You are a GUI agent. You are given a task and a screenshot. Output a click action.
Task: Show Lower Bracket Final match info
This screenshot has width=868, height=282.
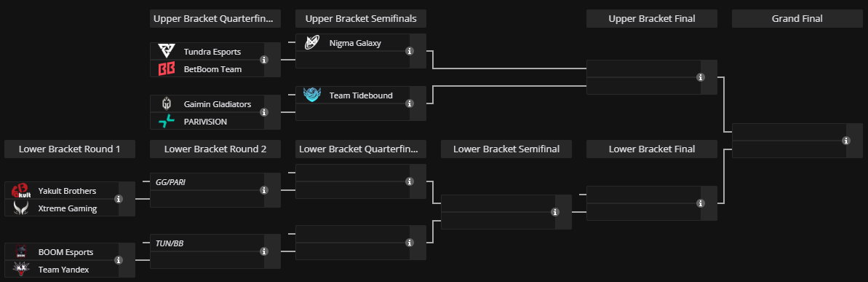tap(701, 203)
